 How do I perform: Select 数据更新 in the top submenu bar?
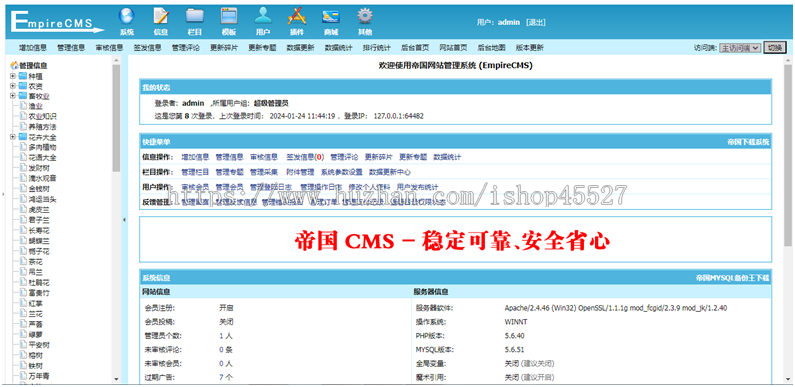pos(300,48)
